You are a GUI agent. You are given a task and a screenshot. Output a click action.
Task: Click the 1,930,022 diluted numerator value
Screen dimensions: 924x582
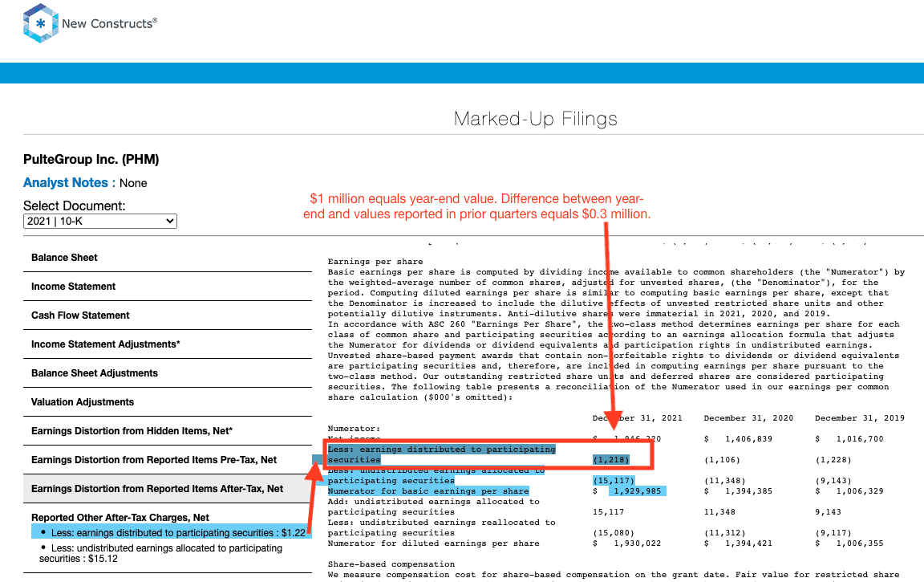click(x=637, y=543)
